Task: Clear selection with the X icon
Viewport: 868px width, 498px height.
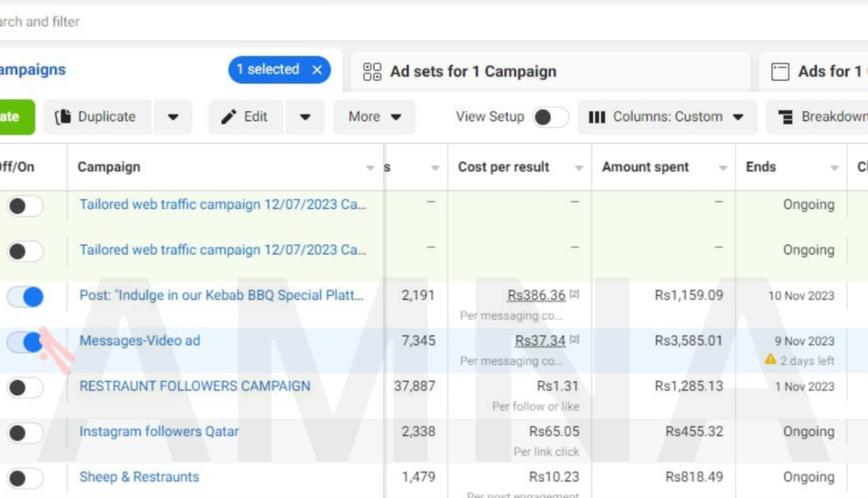Action: 317,70
